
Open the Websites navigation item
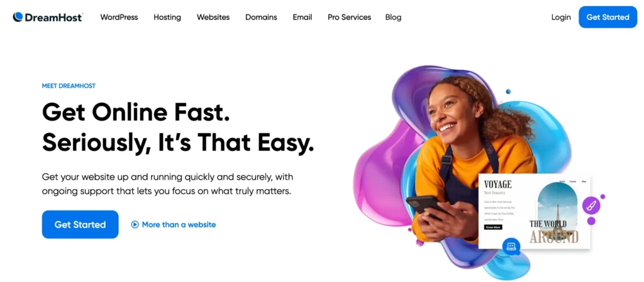click(x=213, y=17)
